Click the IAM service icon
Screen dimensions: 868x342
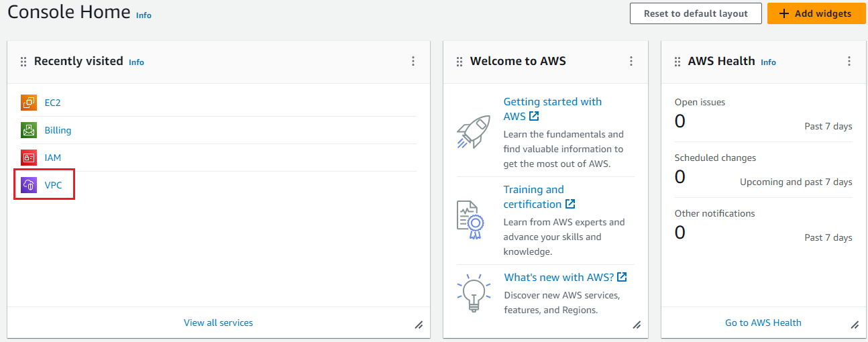[x=29, y=158]
